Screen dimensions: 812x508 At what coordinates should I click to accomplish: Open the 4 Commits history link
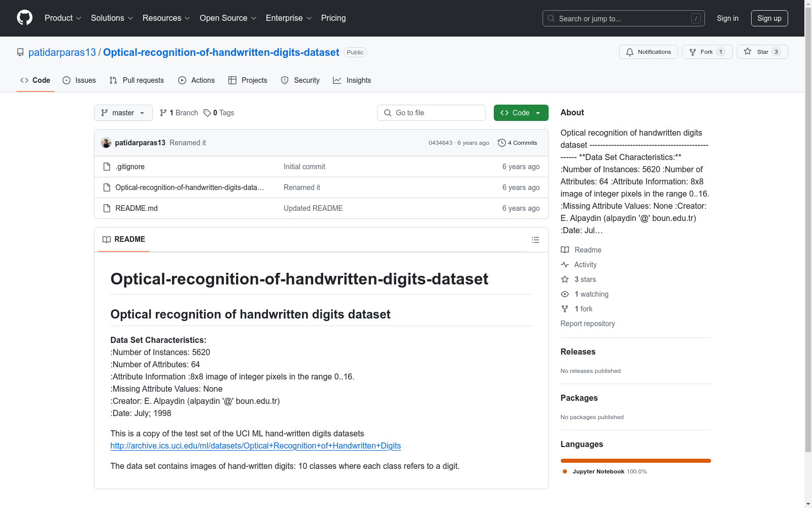pyautogui.click(x=518, y=143)
